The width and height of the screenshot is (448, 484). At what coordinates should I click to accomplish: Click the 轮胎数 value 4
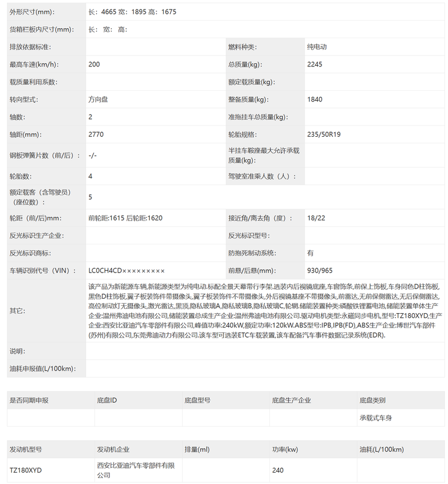91,176
